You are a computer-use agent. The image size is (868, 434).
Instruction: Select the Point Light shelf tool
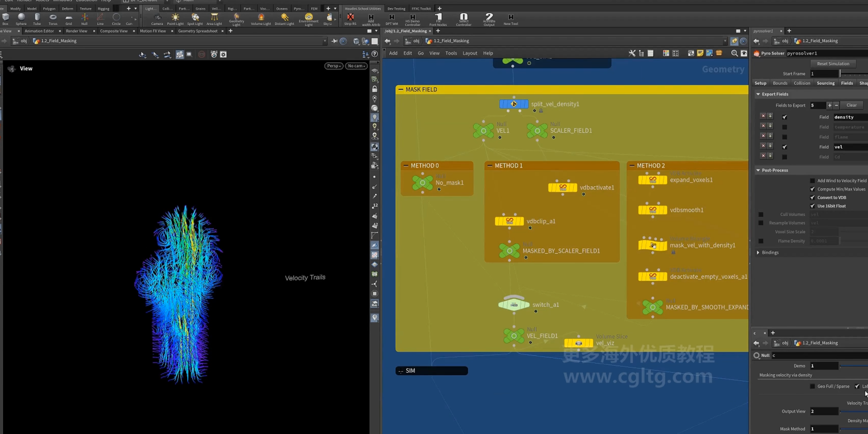(175, 19)
